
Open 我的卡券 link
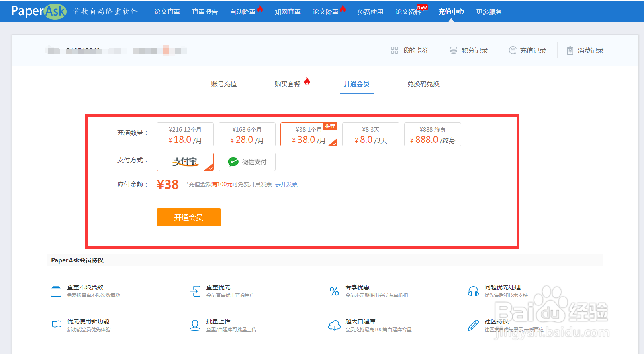coord(415,51)
